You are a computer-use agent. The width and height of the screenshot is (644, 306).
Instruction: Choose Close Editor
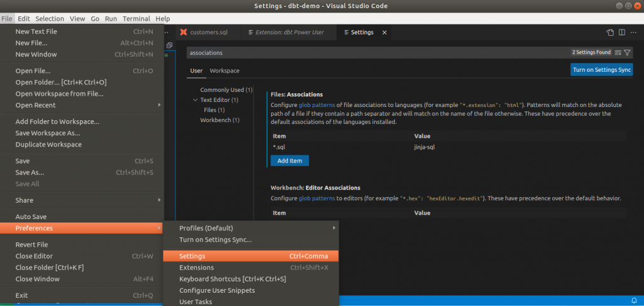[x=82, y=256]
